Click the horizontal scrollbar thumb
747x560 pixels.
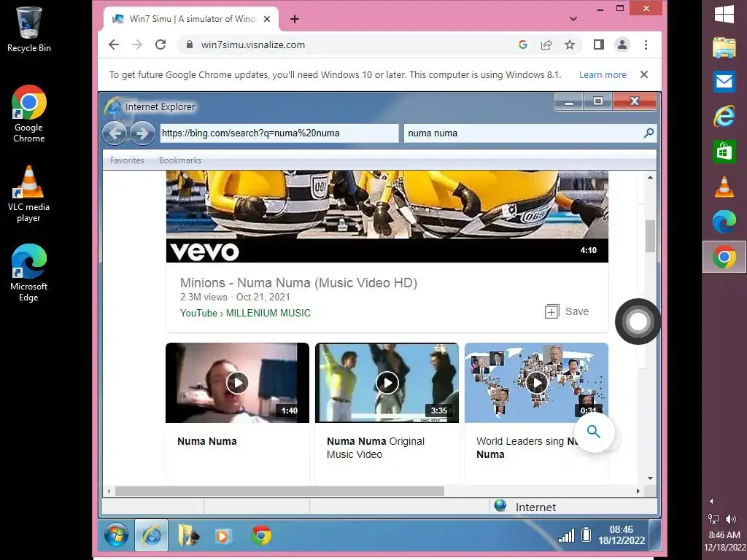coord(279,491)
